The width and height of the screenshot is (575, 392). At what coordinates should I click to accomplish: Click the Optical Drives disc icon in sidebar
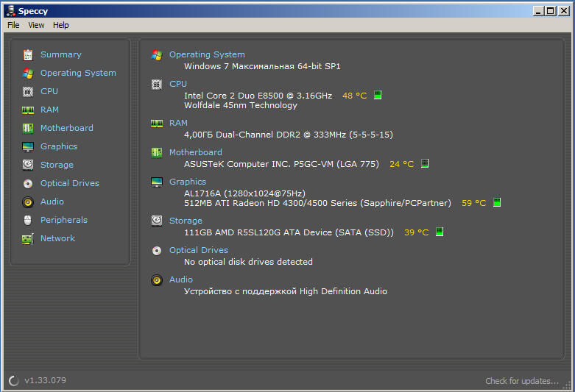point(28,184)
